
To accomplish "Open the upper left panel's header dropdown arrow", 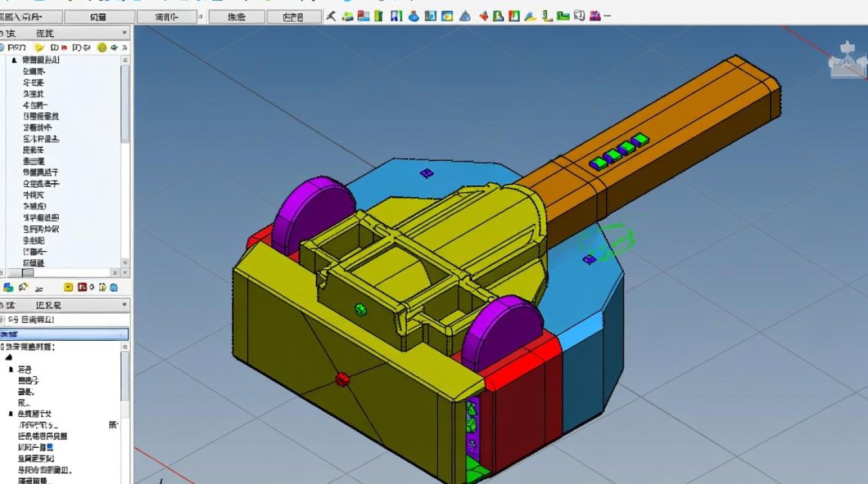I will [x=124, y=32].
